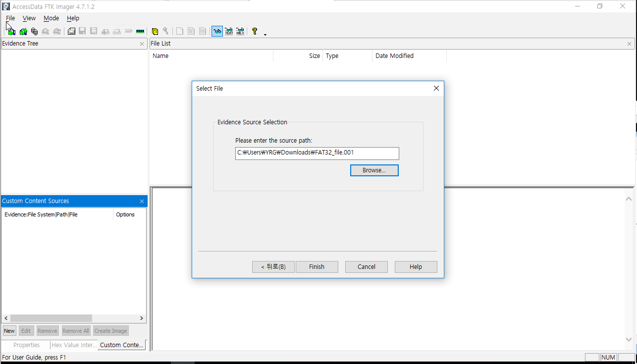The width and height of the screenshot is (637, 364).
Task: Click the Export Disk Image floppy icon
Action: point(82,31)
